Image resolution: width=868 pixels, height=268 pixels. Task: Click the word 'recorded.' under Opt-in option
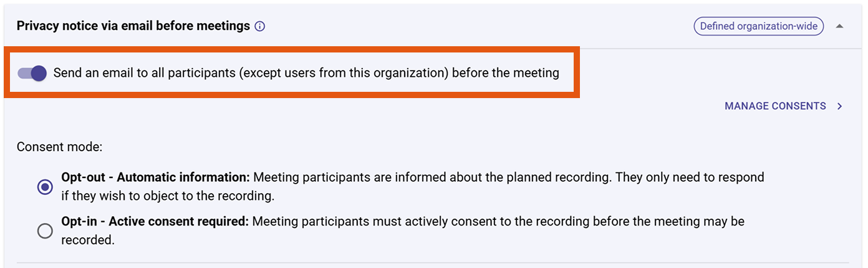click(x=88, y=240)
